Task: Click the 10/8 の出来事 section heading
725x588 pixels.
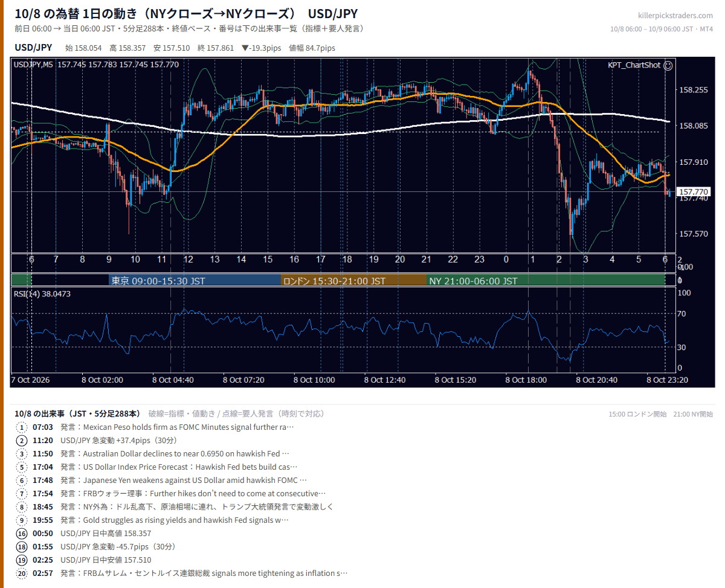Action: [77, 414]
